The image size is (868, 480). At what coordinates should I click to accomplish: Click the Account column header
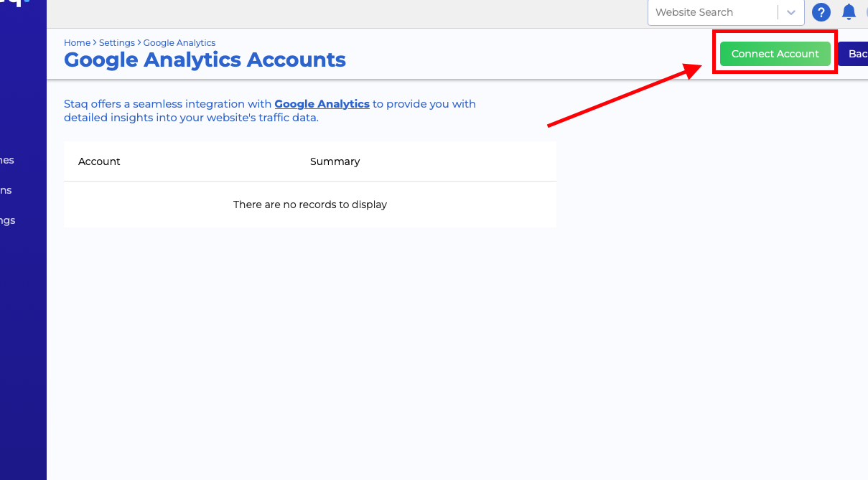[99, 161]
